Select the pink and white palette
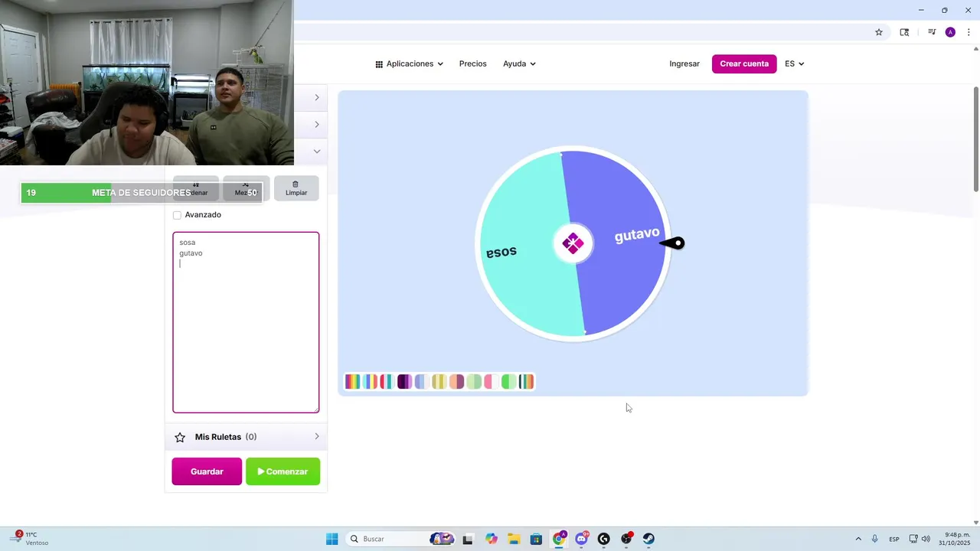Viewport: 980px width, 551px height. pyautogui.click(x=492, y=381)
